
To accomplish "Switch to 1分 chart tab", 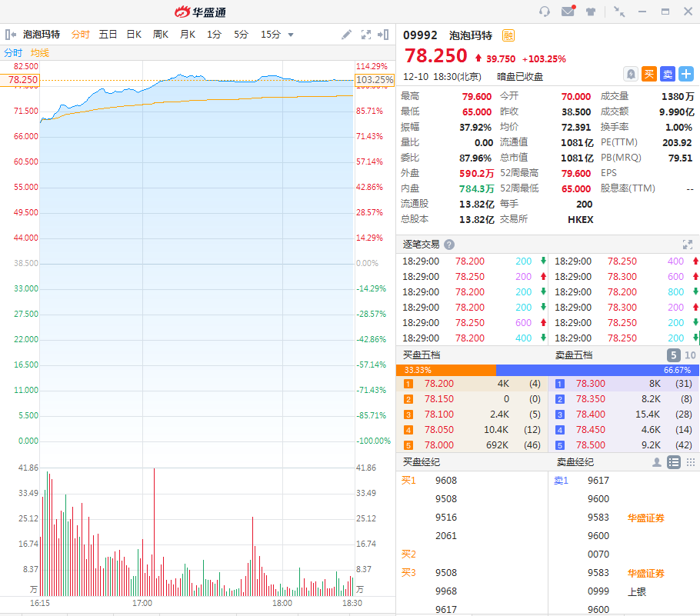I will 214,35.
